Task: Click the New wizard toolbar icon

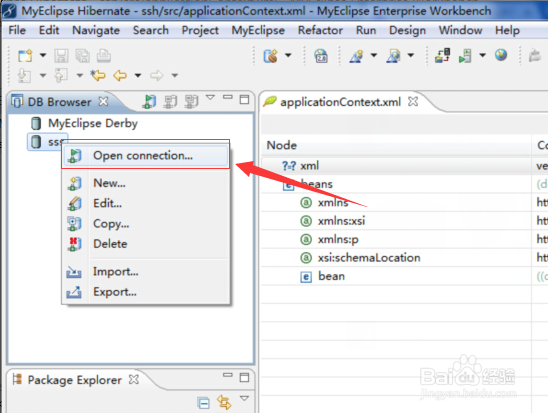Action: pos(25,56)
